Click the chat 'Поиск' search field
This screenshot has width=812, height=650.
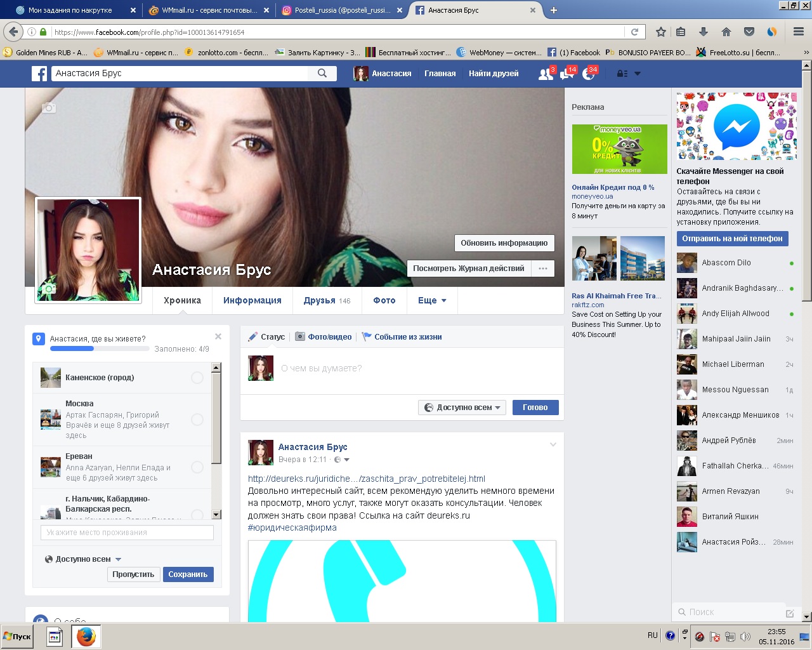(x=730, y=612)
